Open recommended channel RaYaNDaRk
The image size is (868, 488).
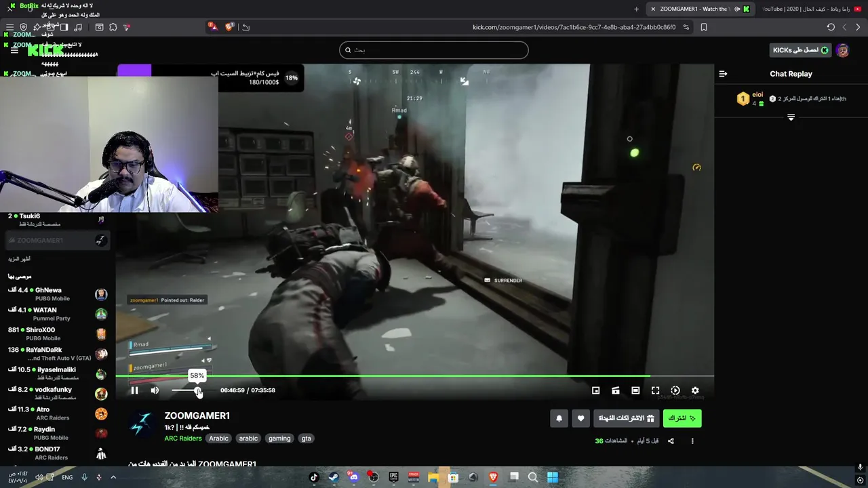pyautogui.click(x=58, y=354)
